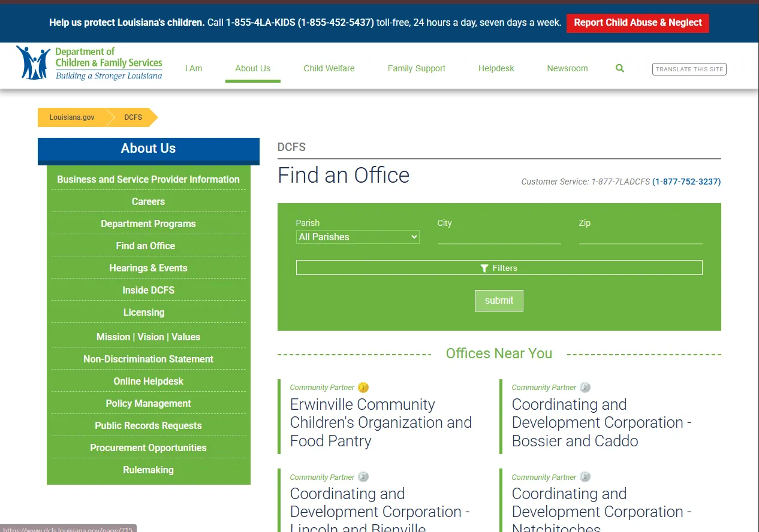Expand the Filters bar
759x532 pixels.
point(499,268)
